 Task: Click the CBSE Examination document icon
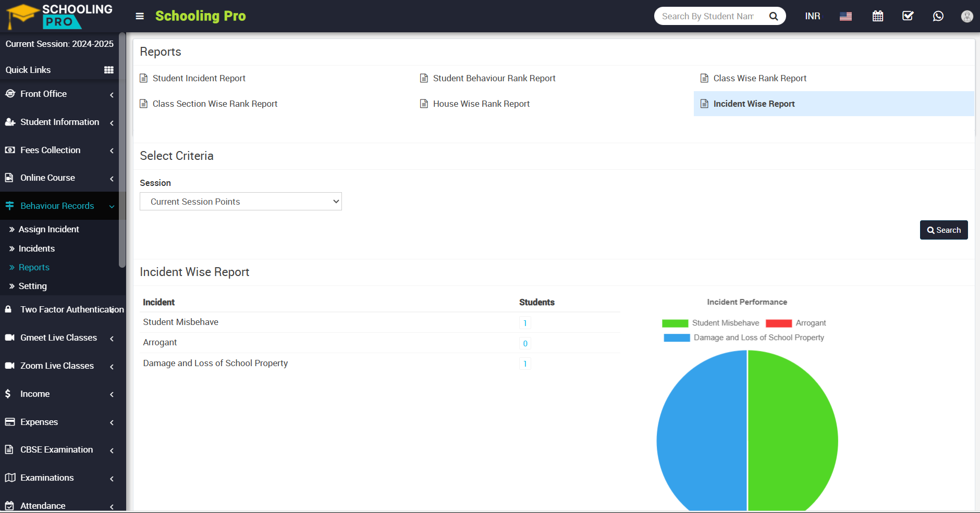[x=9, y=449]
